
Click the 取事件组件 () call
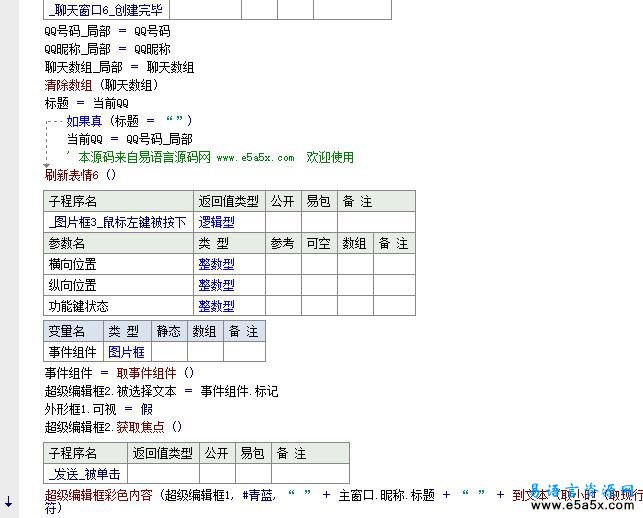point(155,373)
